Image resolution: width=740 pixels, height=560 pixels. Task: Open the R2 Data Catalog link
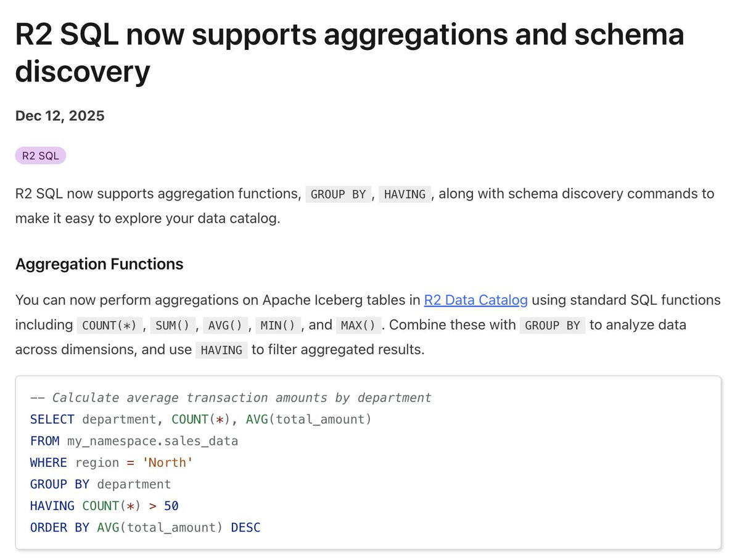(475, 300)
